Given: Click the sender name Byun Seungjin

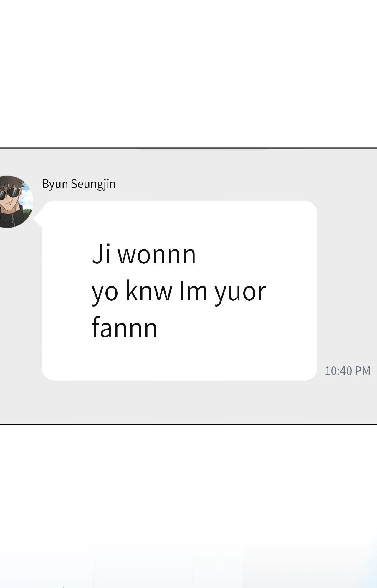Looking at the screenshot, I should coord(79,184).
